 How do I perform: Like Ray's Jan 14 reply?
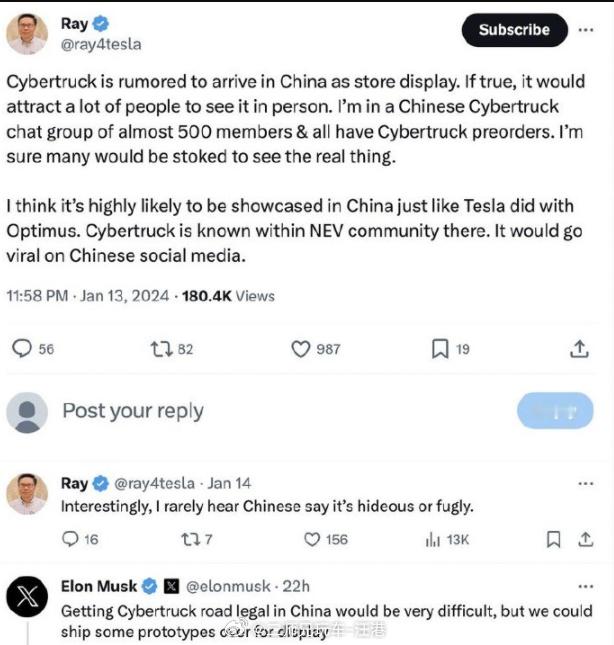coord(312,539)
